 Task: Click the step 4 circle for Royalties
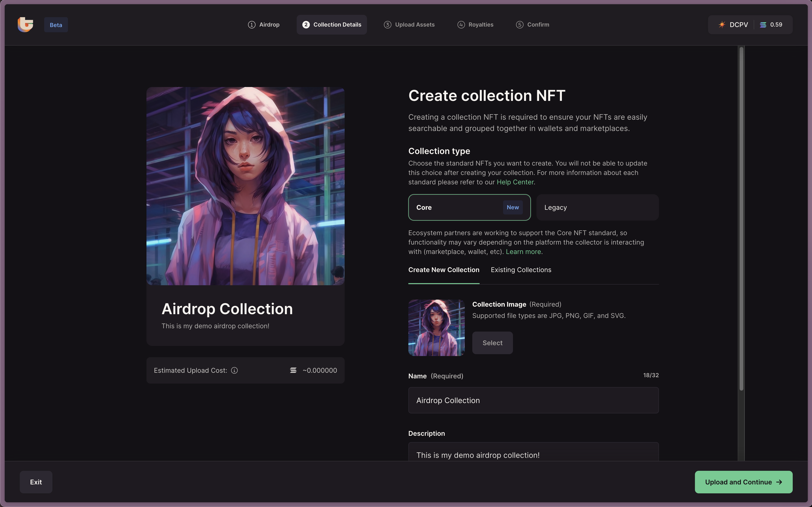(x=461, y=24)
